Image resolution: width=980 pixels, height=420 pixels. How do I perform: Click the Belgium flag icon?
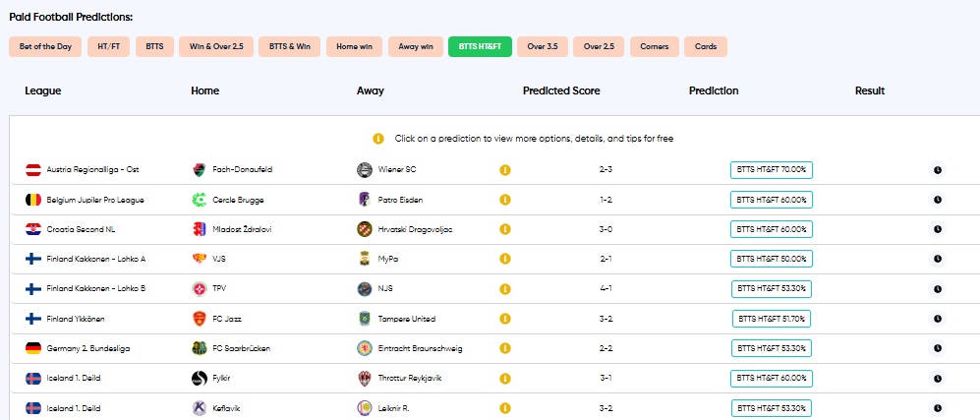pos(33,200)
